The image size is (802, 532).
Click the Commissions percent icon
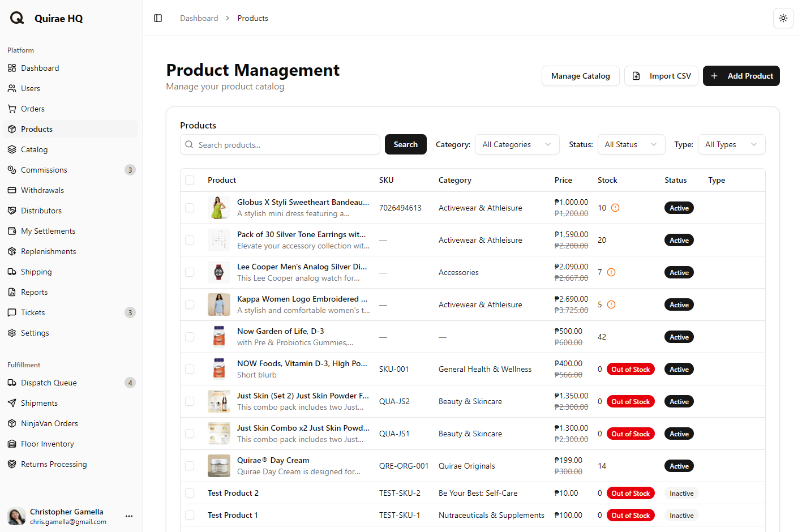click(12, 170)
